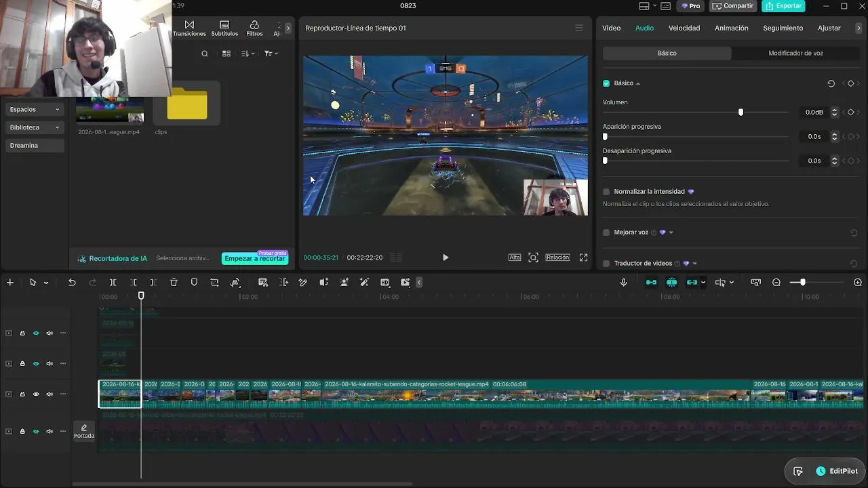
Task: Zoom in the timeline with plus icon
Action: click(858, 283)
